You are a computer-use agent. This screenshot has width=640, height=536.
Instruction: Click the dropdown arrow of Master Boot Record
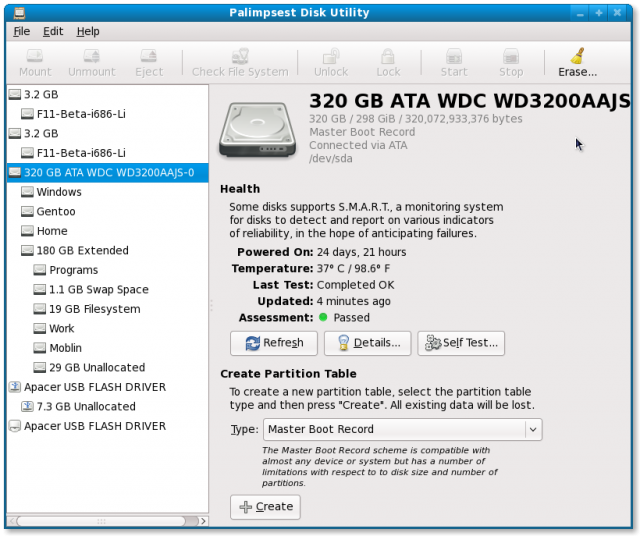[533, 429]
